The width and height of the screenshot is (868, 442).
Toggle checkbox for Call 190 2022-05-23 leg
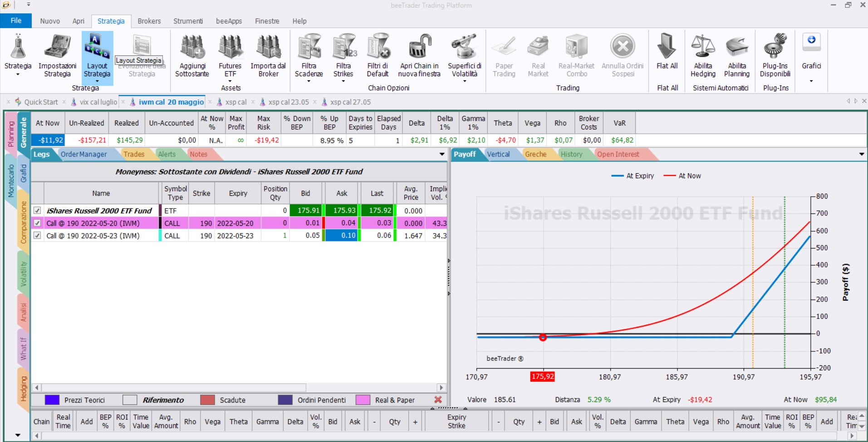click(x=37, y=235)
